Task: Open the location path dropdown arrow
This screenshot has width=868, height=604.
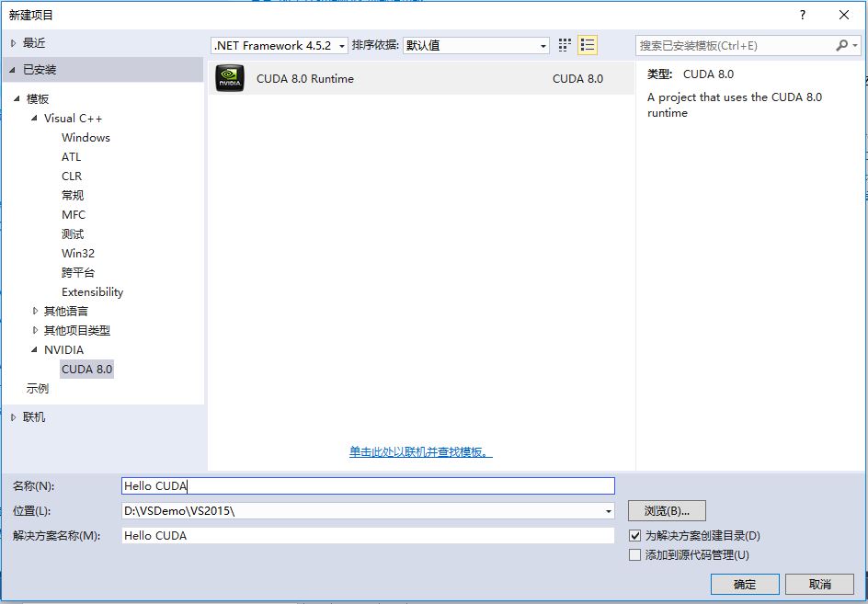Action: coord(609,511)
